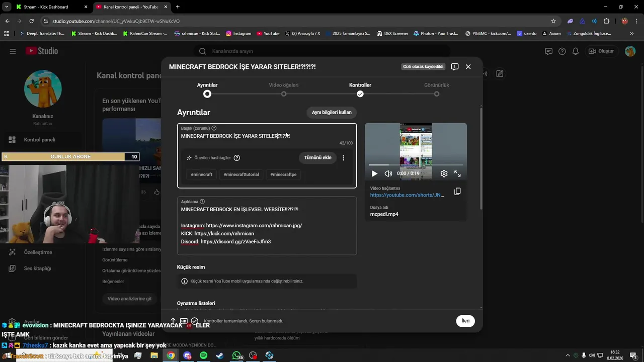Open a new browser tab
This screenshot has height=362, width=644.
click(x=178, y=7)
